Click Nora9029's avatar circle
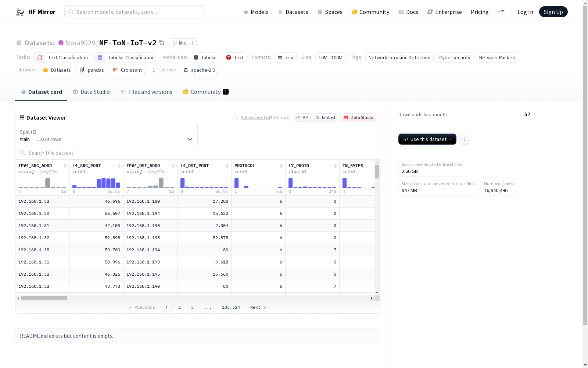The height and width of the screenshot is (368, 588). point(61,43)
